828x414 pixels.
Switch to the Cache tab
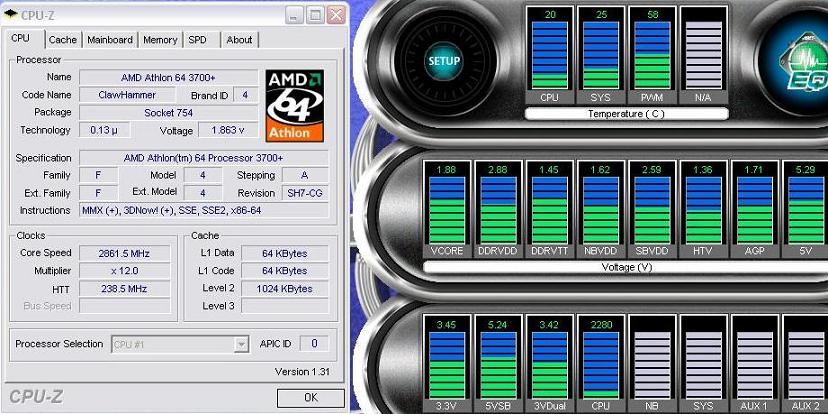63,40
